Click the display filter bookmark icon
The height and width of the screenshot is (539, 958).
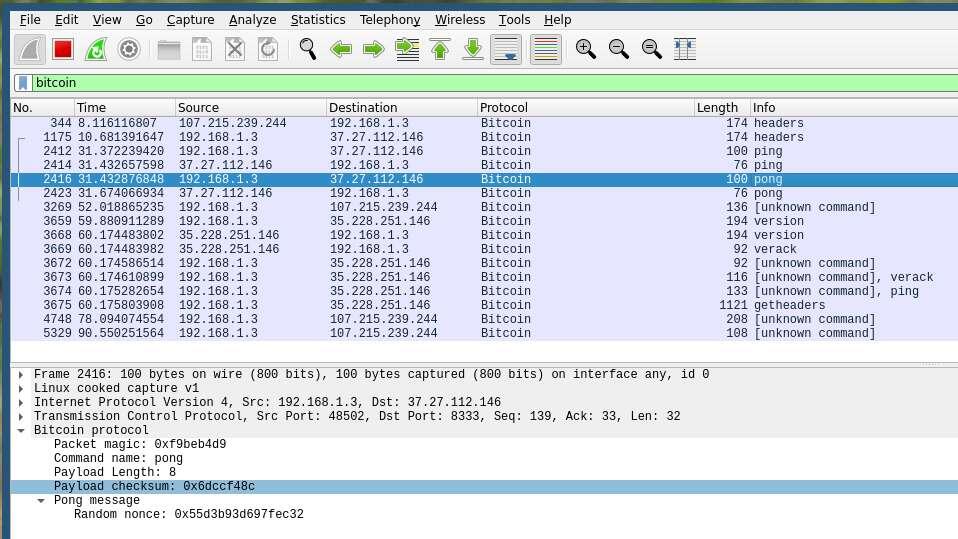tap(23, 82)
